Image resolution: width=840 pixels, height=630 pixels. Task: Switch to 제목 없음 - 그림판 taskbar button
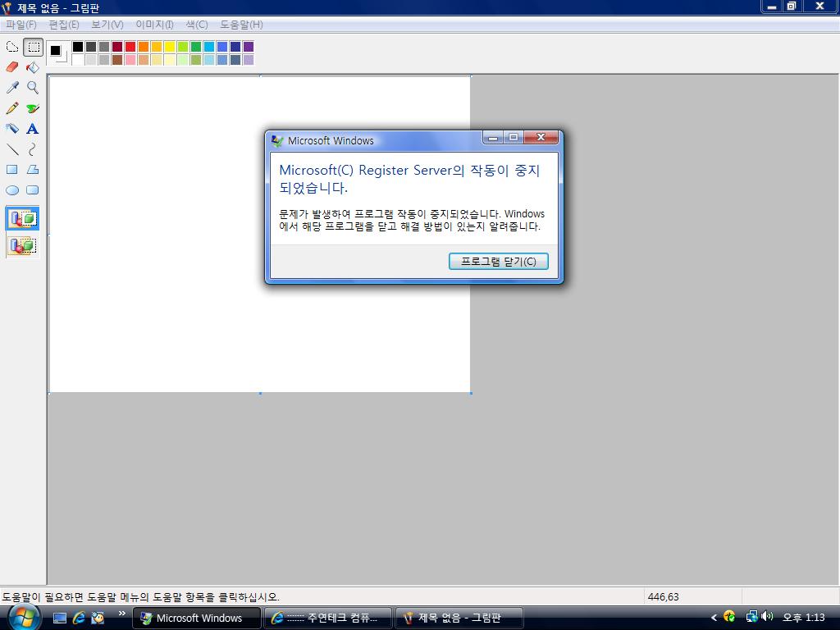click(x=459, y=619)
